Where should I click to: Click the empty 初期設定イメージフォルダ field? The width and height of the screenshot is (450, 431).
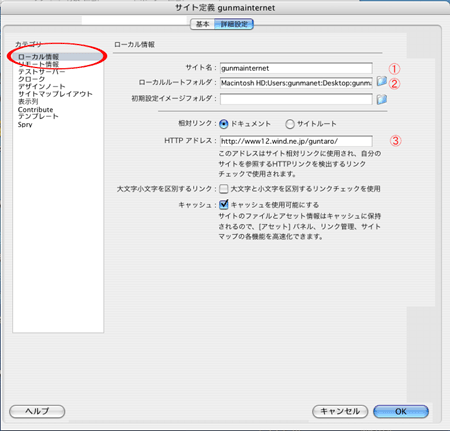[x=296, y=99]
